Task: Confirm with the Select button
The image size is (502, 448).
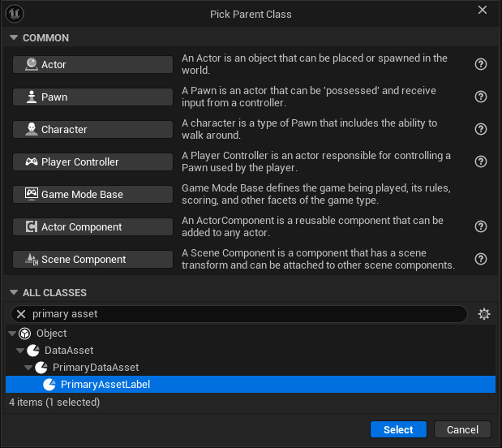Action: click(398, 429)
